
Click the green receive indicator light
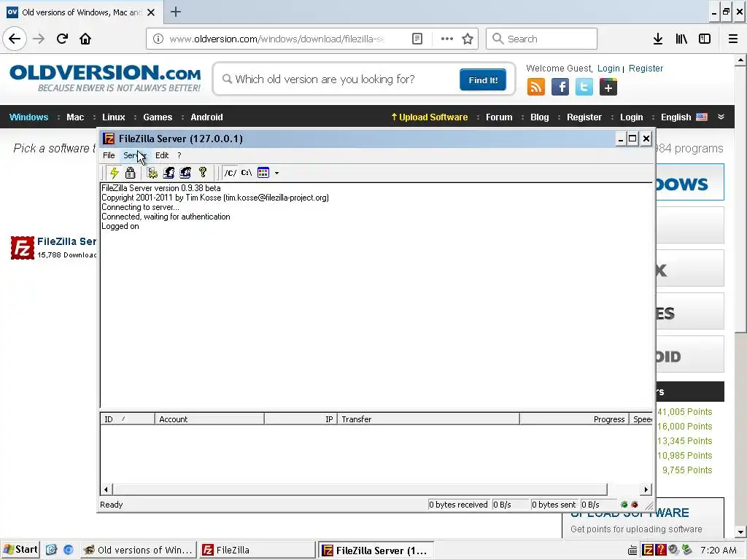pos(624,505)
